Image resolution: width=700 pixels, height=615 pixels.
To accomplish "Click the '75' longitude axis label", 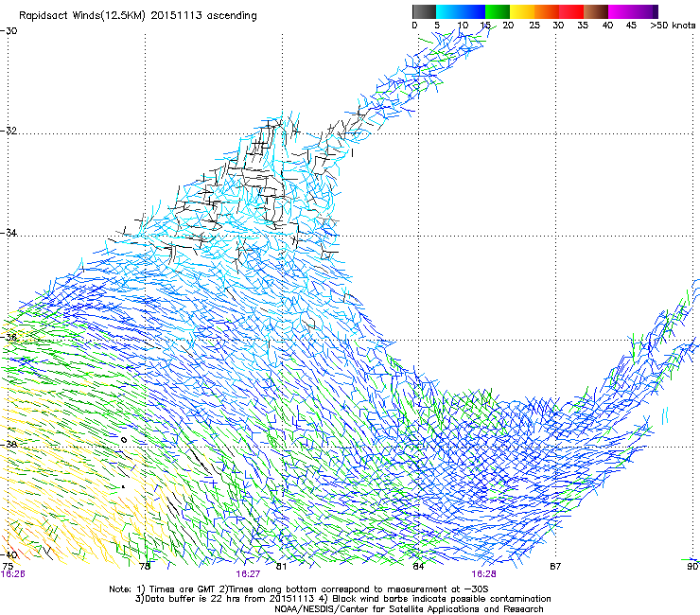I will [x=8, y=567].
